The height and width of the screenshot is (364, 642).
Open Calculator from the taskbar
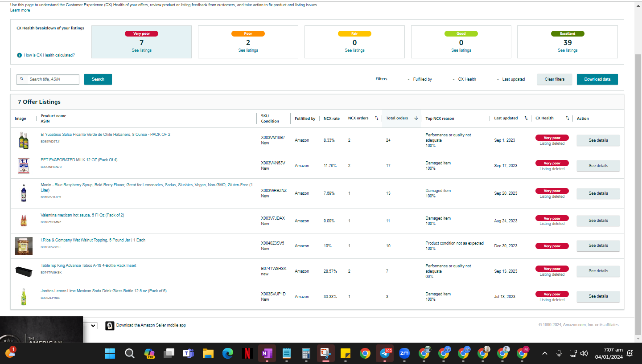(x=306, y=354)
